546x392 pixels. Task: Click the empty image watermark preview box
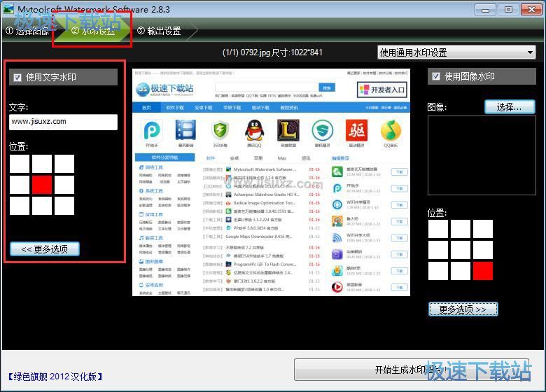point(482,155)
